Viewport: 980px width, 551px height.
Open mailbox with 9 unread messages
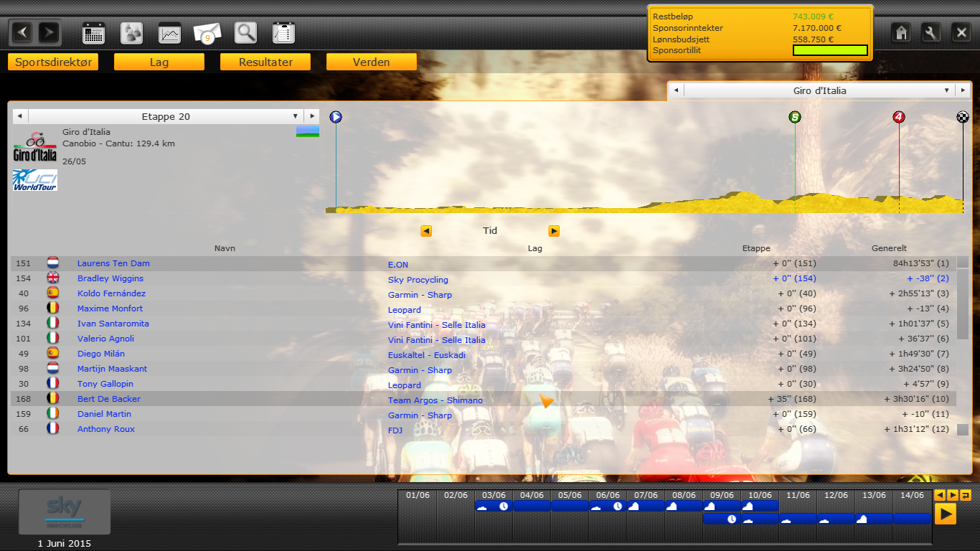tap(207, 33)
